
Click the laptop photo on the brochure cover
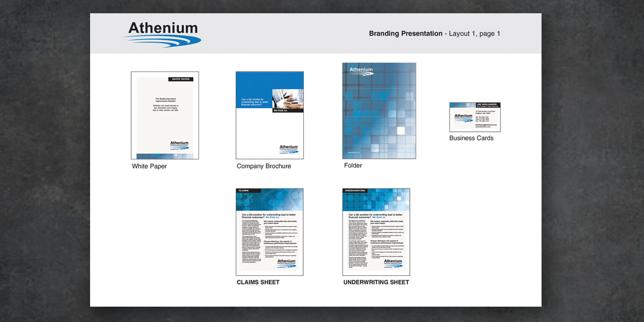pos(288,98)
